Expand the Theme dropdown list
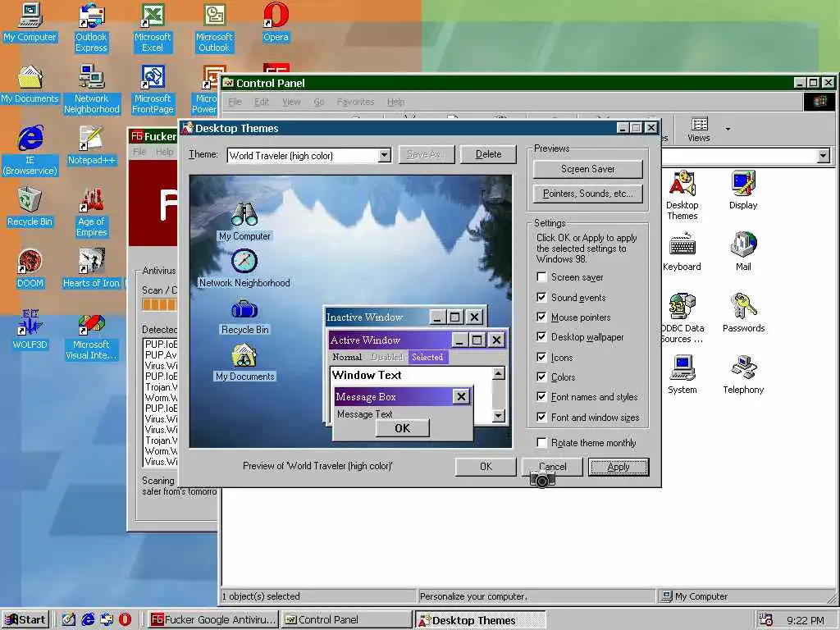This screenshot has width=840, height=630. [x=384, y=155]
